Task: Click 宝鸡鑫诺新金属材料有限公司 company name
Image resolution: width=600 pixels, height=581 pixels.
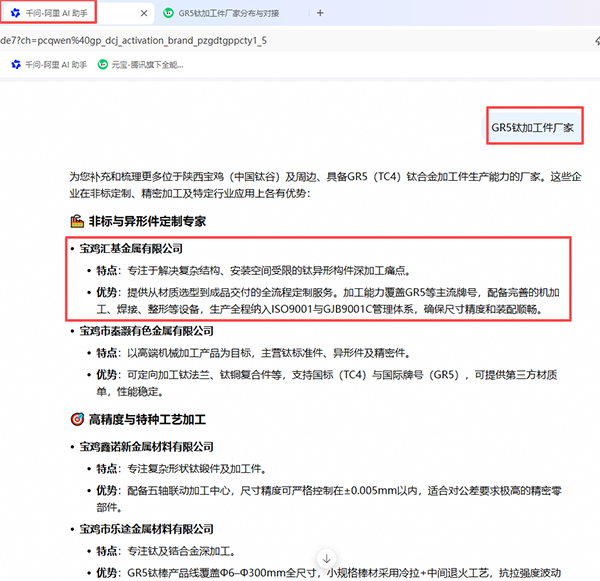Action: [x=147, y=447]
